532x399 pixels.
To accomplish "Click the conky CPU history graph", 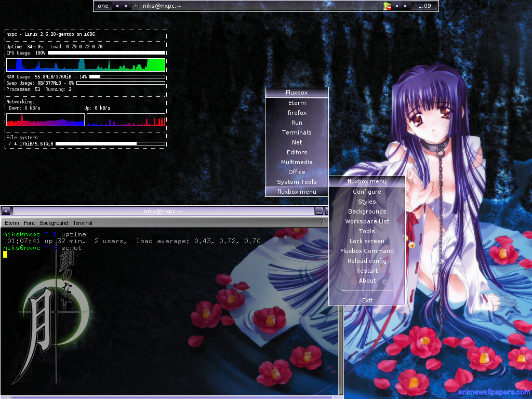I will 86,65.
